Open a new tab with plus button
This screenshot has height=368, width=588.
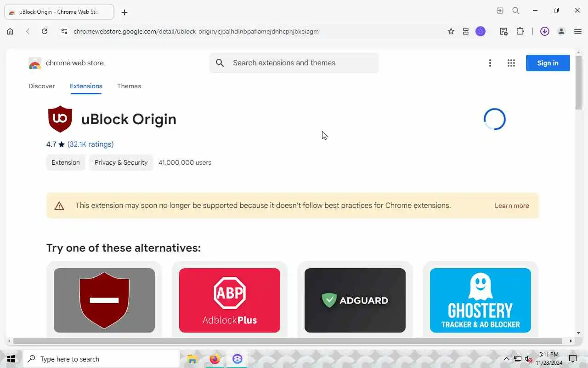point(124,12)
